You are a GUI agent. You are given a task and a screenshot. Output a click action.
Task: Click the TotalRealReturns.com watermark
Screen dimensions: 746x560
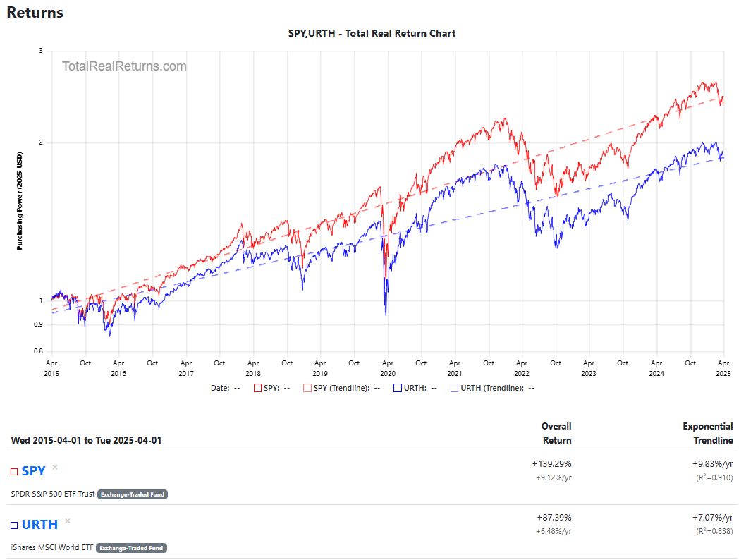click(x=124, y=66)
